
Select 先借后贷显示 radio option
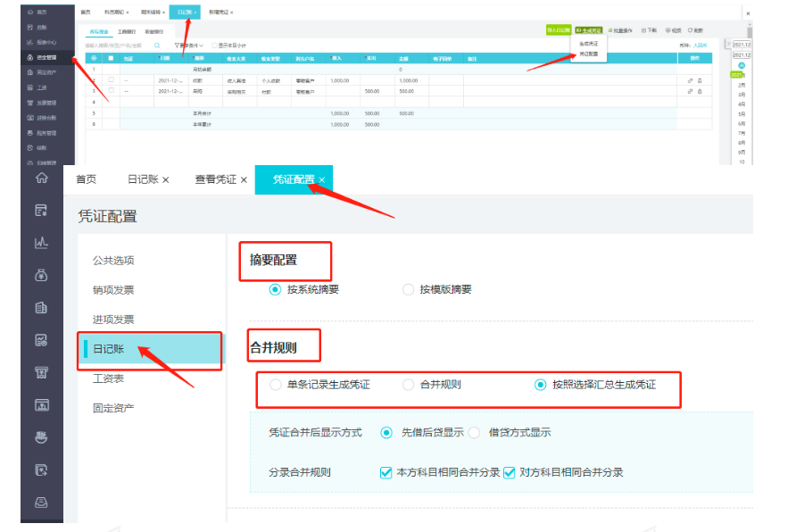pos(386,433)
